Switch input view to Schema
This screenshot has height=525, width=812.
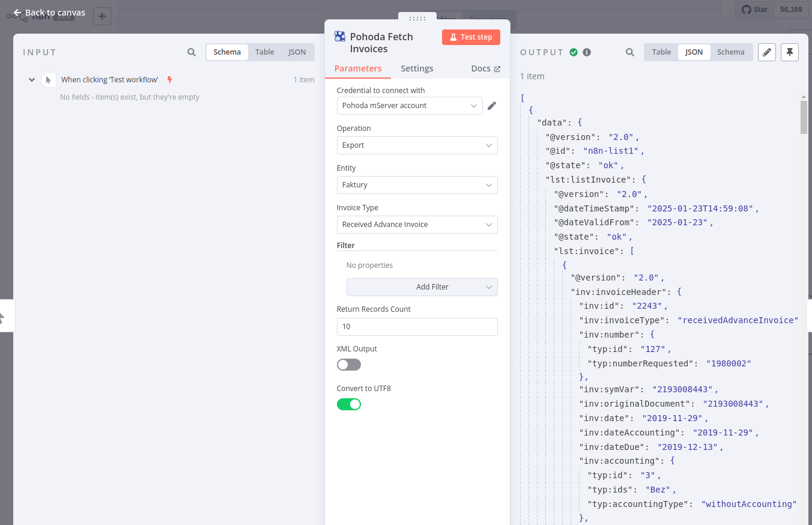[227, 52]
